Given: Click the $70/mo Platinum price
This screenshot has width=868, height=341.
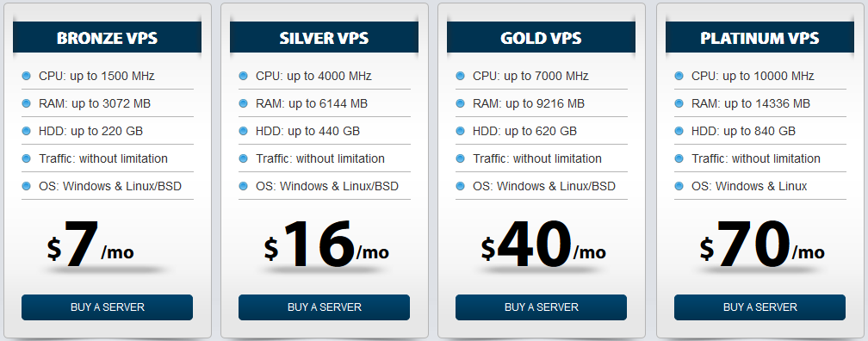Looking at the screenshot, I should pyautogui.click(x=762, y=244).
